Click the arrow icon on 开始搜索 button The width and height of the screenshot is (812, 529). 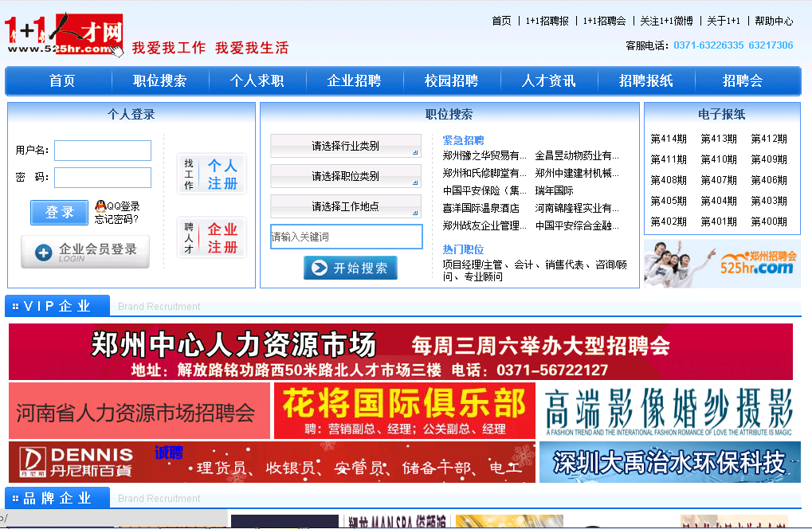pyautogui.click(x=319, y=268)
